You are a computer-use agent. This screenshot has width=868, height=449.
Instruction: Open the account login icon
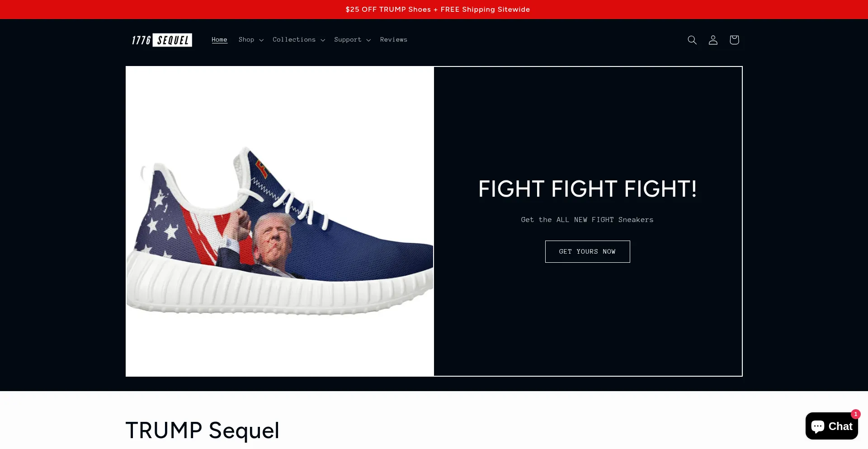(x=713, y=40)
